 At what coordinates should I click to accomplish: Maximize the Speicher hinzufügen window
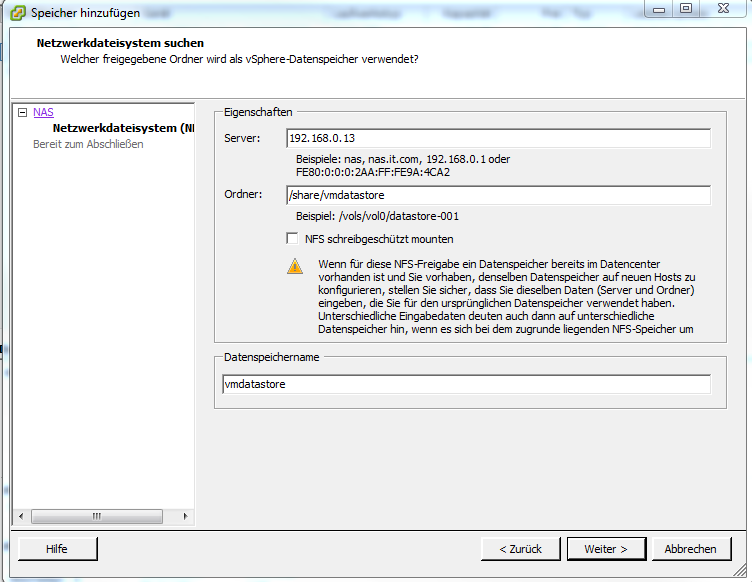(x=686, y=8)
